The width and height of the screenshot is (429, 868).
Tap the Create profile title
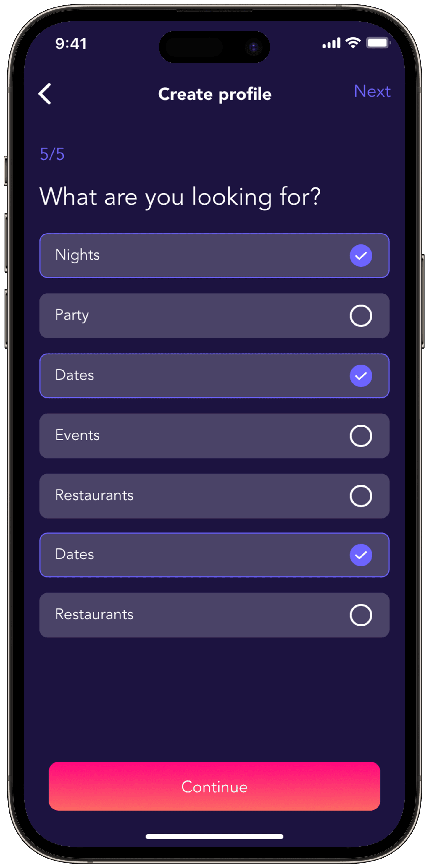215,94
